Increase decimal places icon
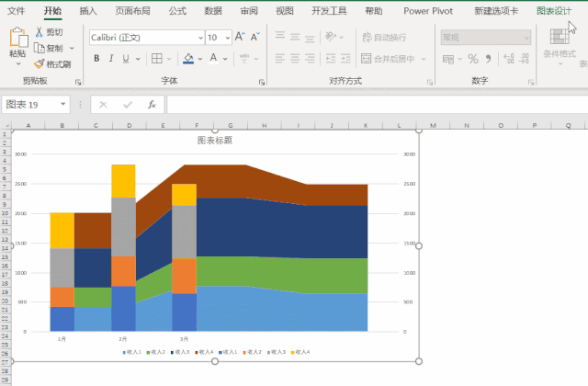Viewport: 588px width, 386px height. click(x=508, y=59)
